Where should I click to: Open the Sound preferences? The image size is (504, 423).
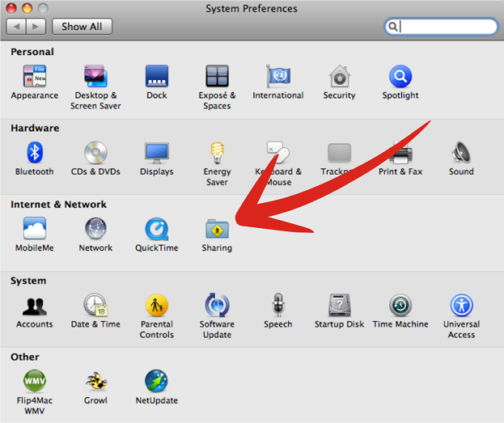pos(461,153)
